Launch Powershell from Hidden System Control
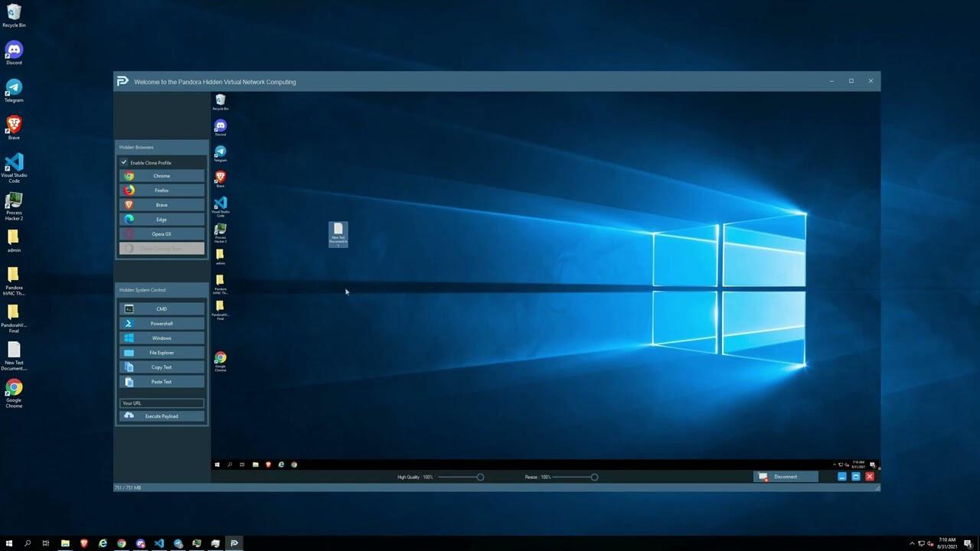 [162, 324]
